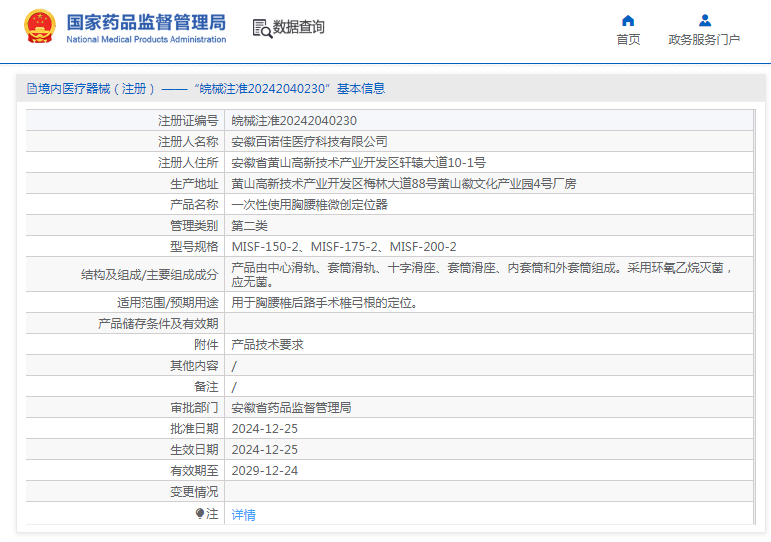Viewport: 771px width, 542px height.
Task: Click the approval department 安徽省药品监督管理局 cell
Action: tap(489, 408)
